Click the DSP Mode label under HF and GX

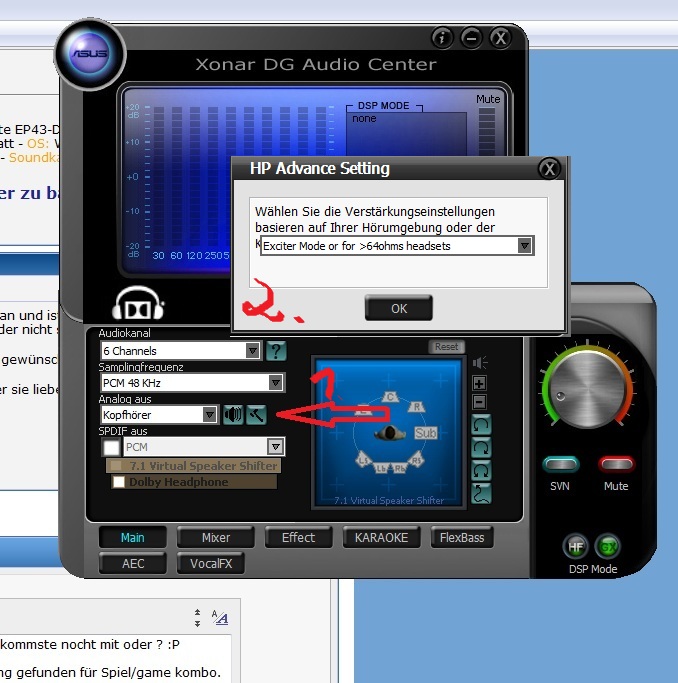tap(593, 569)
